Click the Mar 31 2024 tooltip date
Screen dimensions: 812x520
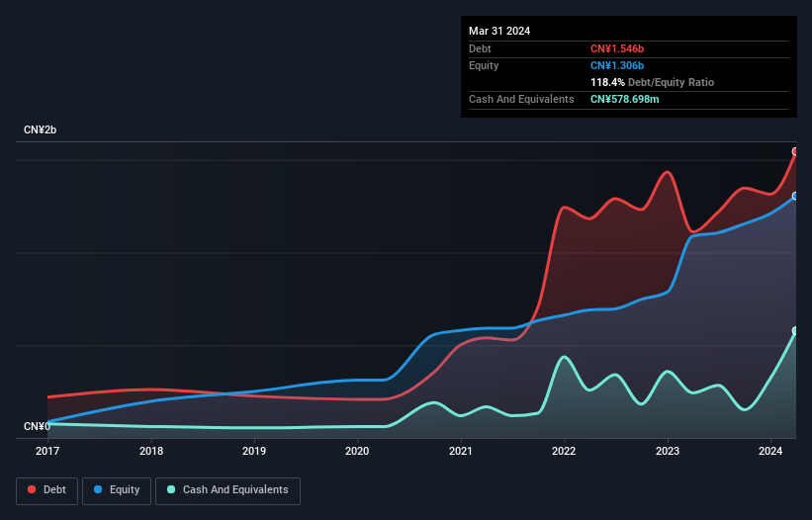click(x=499, y=31)
